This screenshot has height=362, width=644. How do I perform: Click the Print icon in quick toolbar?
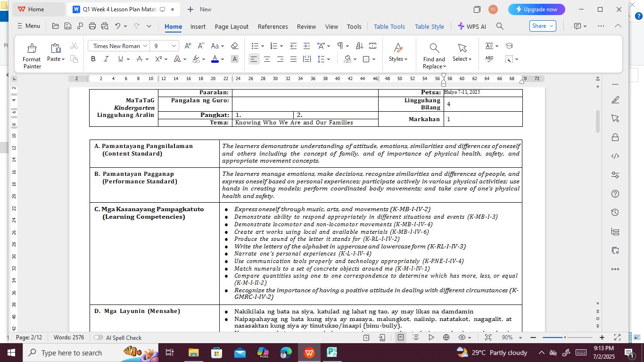pyautogui.click(x=92, y=26)
